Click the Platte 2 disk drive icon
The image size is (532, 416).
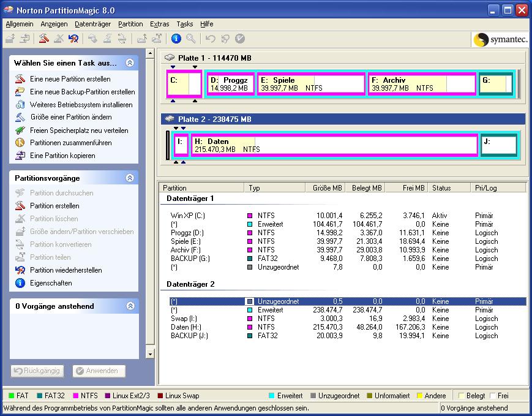coord(170,119)
